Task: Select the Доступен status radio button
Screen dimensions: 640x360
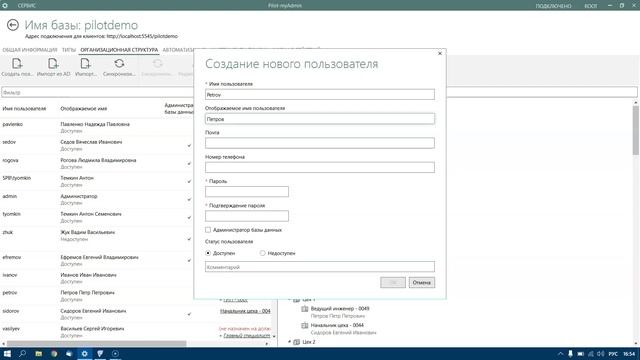Action: coord(208,253)
